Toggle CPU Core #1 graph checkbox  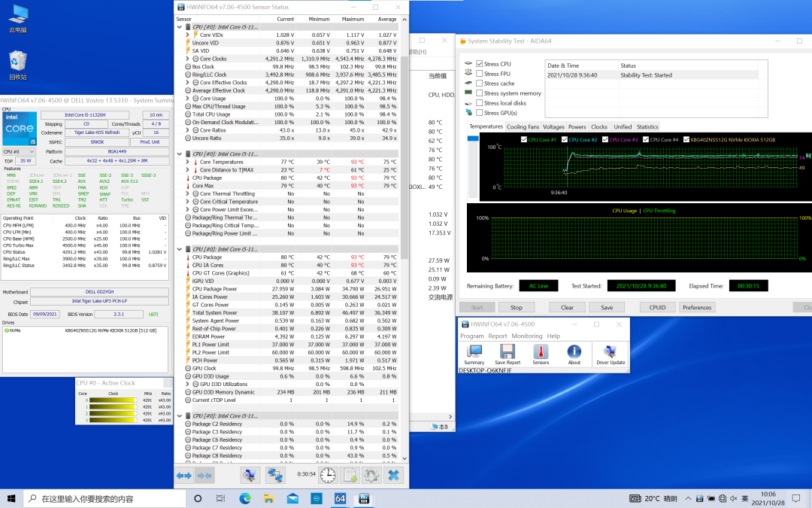click(523, 139)
